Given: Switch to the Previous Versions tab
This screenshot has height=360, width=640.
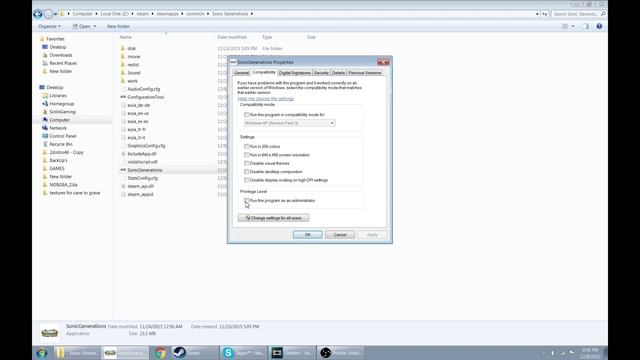Looking at the screenshot, I should [x=365, y=73].
